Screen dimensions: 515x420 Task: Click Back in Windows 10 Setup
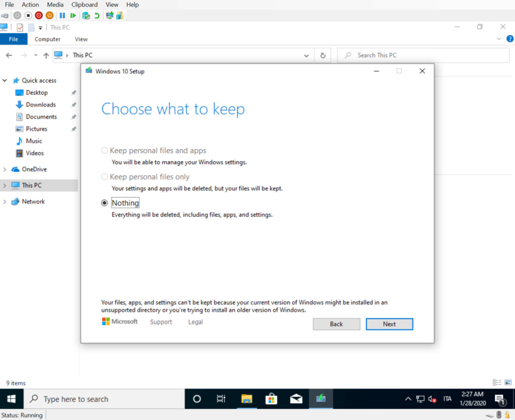[x=336, y=324]
